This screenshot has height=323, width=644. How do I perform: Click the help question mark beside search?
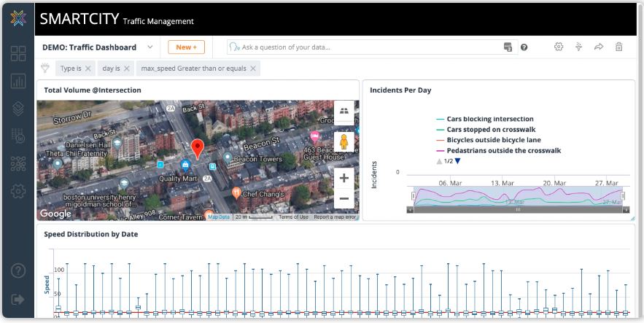pos(524,47)
